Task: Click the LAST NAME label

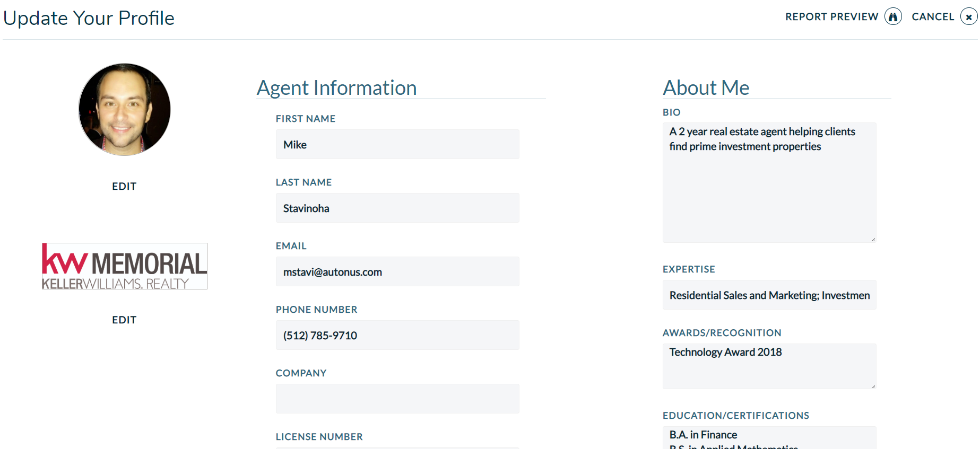Action: click(x=303, y=182)
